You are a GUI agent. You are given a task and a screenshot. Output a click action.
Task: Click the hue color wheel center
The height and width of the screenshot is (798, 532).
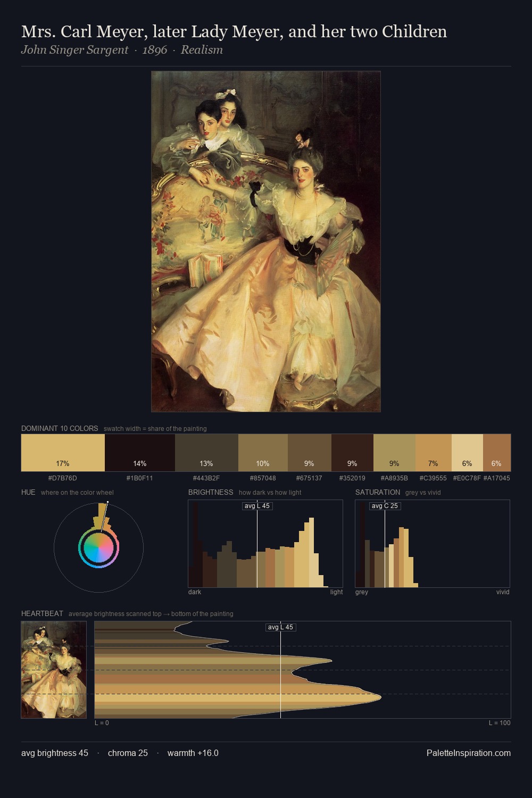[99, 547]
